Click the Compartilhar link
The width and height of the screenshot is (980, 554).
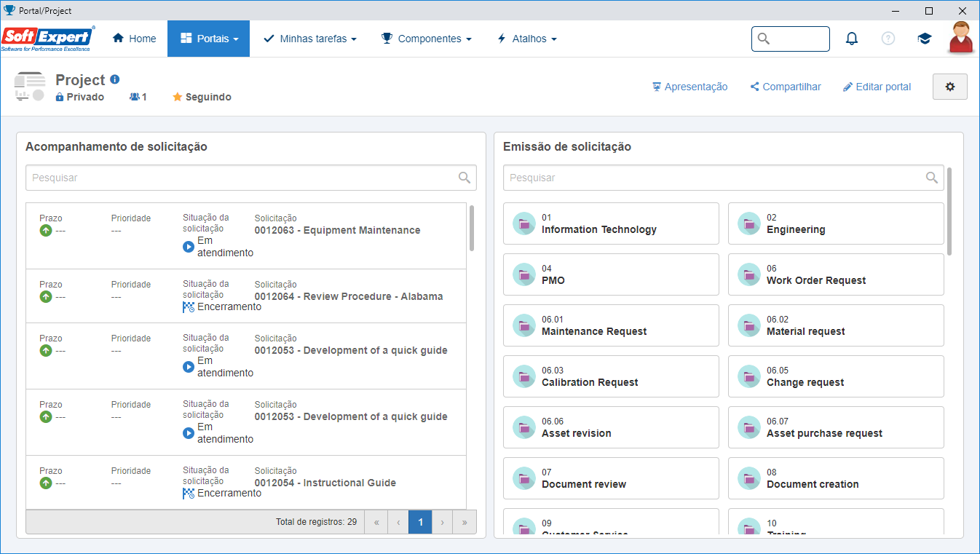tap(786, 87)
